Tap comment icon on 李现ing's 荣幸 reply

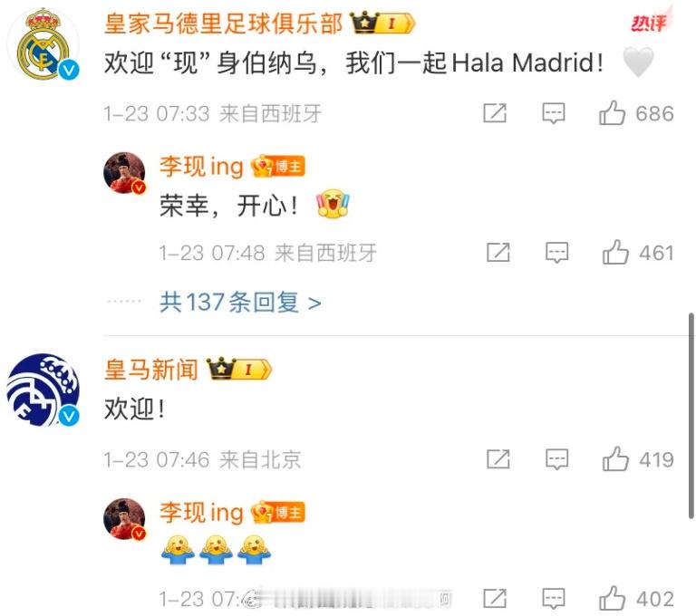tap(556, 253)
